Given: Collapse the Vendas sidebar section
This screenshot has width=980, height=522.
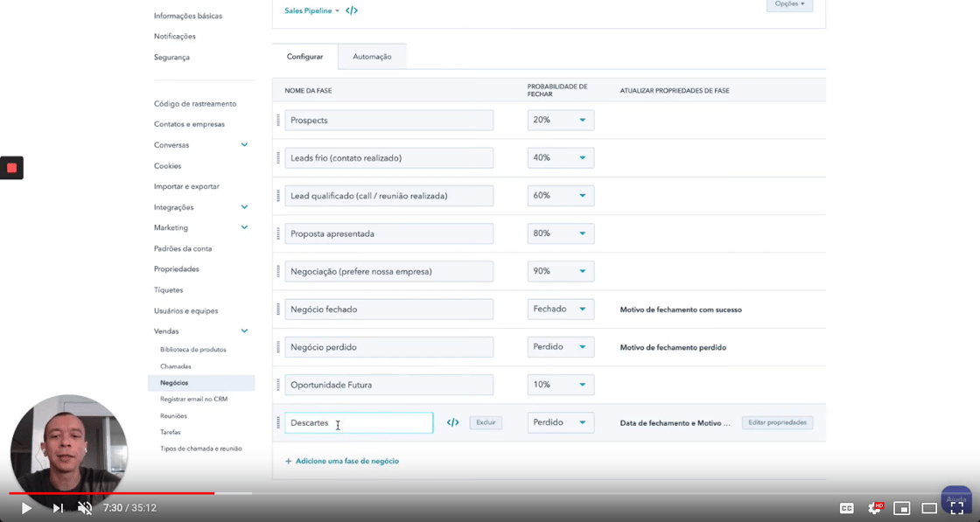Looking at the screenshot, I should 244,331.
